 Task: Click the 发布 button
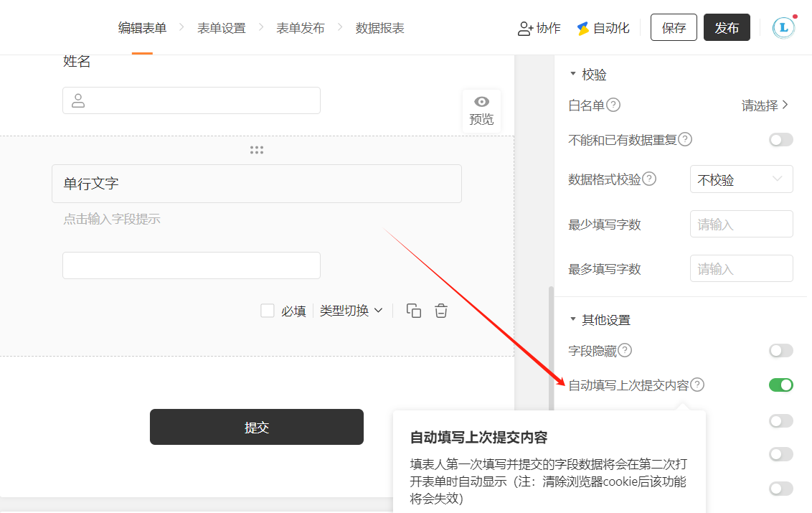pyautogui.click(x=727, y=27)
